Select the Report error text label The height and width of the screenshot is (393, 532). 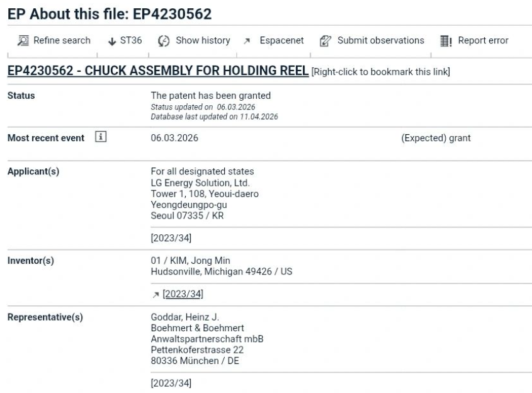pos(483,41)
